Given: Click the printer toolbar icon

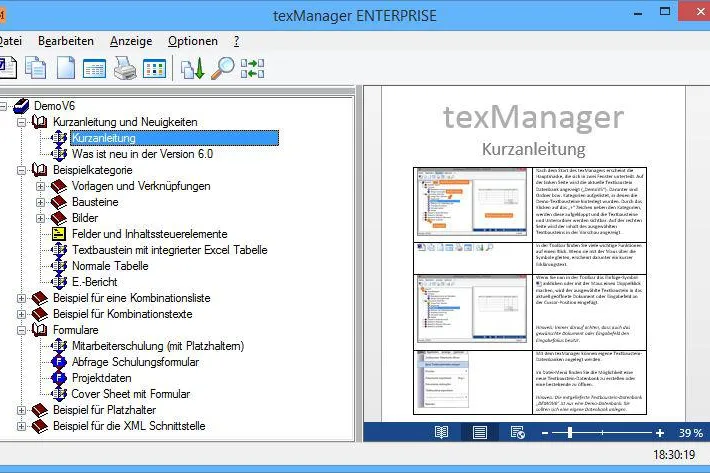Looking at the screenshot, I should point(125,68).
